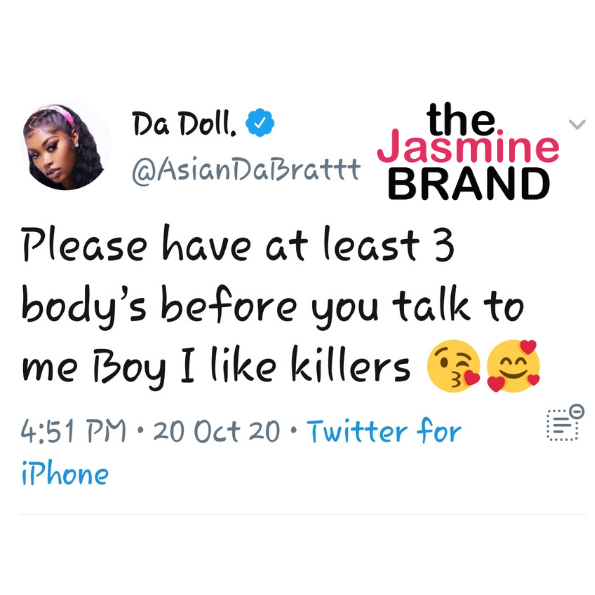The image size is (595, 595).
Task: Click the BRAND word in the watermark
Action: point(469,184)
